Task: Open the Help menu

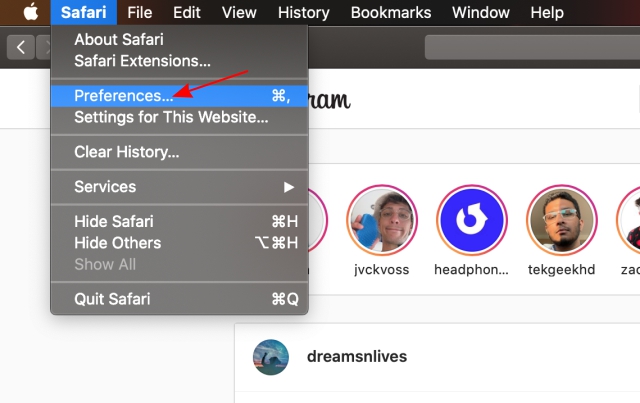Action: [547, 12]
